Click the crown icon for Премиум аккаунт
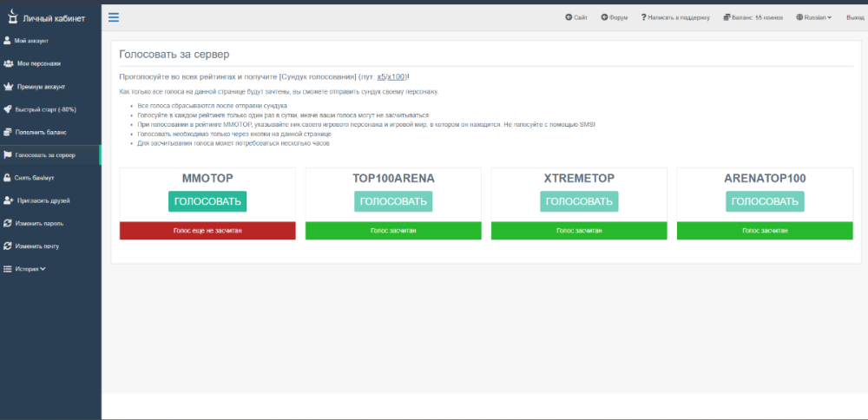The width and height of the screenshot is (868, 420). [8, 87]
